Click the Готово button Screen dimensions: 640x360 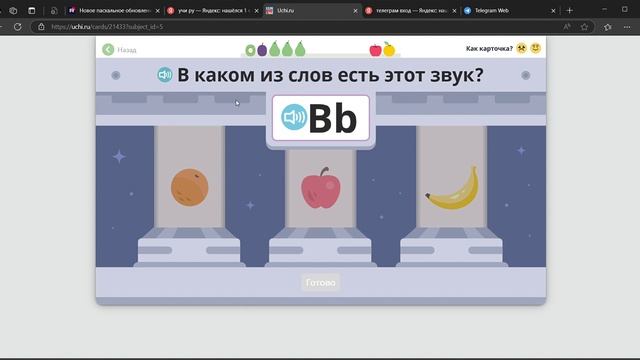tap(321, 282)
